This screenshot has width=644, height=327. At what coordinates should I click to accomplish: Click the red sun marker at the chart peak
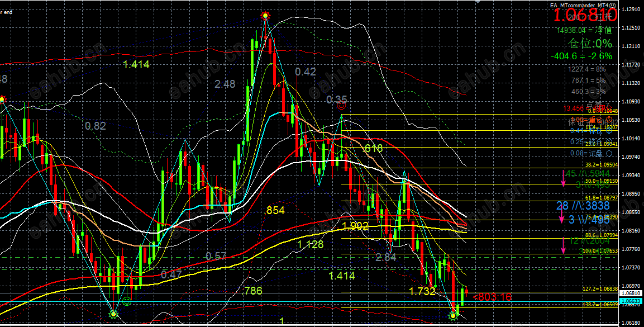(x=265, y=16)
